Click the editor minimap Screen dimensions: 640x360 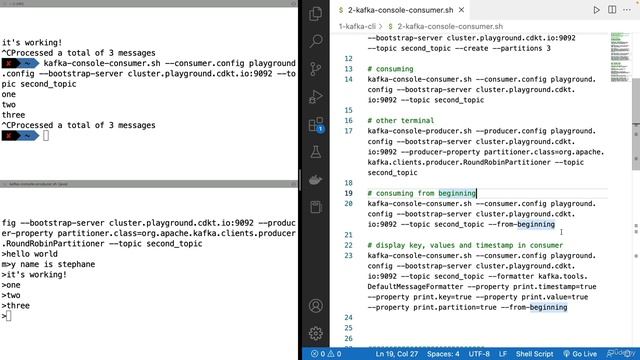[620, 57]
